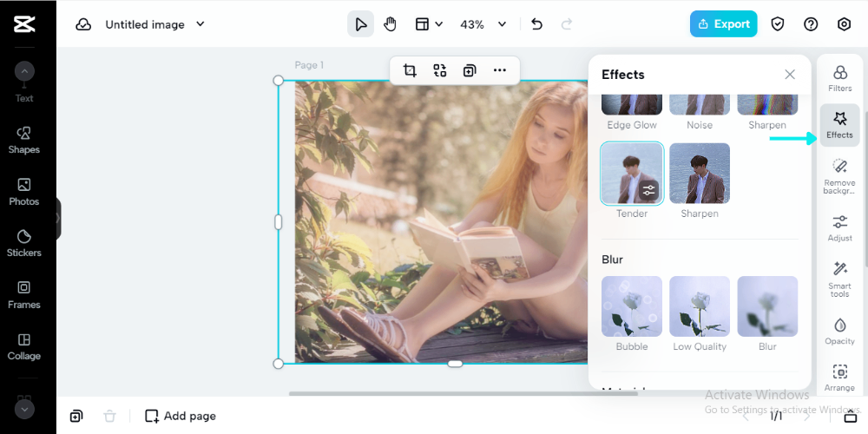Expand the Untitled image name dropdown
Viewport: 868px width, 434px height.
pos(201,23)
